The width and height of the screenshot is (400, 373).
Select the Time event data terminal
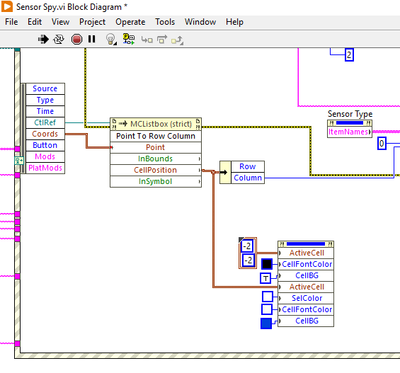click(45, 111)
